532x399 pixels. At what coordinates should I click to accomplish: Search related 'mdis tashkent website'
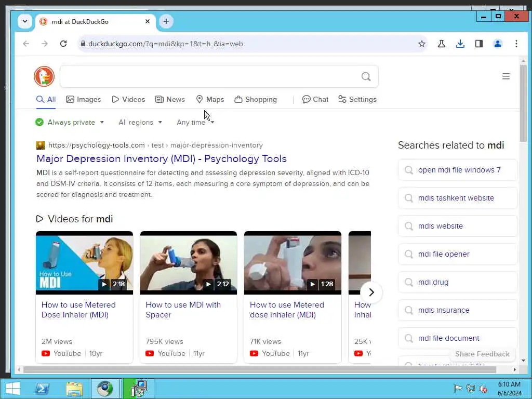[458, 198]
